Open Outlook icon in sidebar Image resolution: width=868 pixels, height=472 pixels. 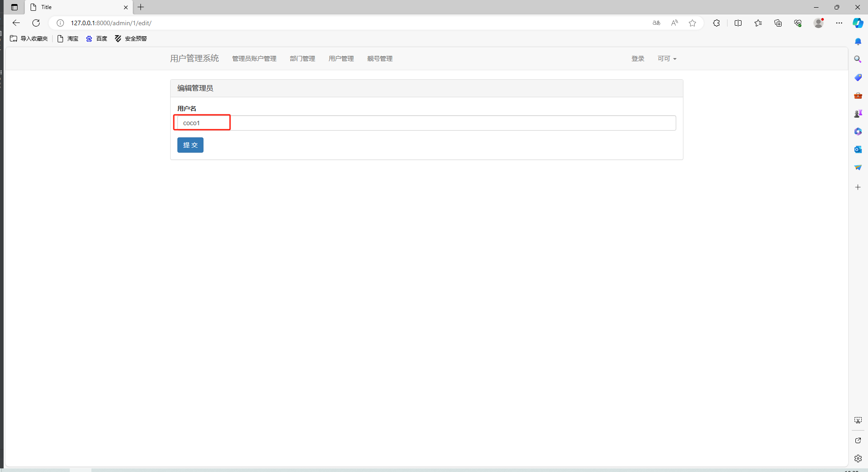pos(858,150)
